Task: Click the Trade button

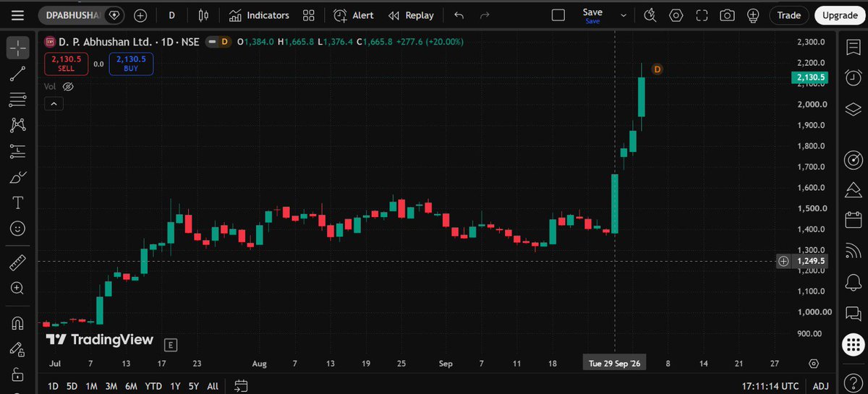Action: (789, 15)
